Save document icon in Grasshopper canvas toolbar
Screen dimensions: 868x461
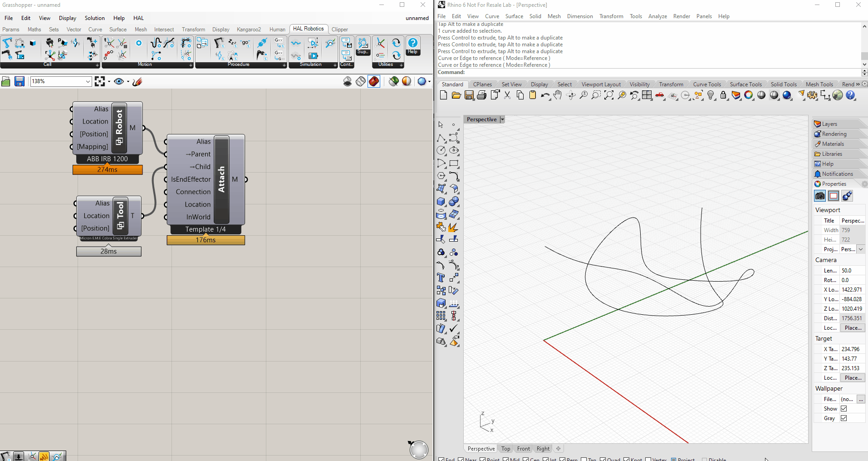(x=19, y=82)
